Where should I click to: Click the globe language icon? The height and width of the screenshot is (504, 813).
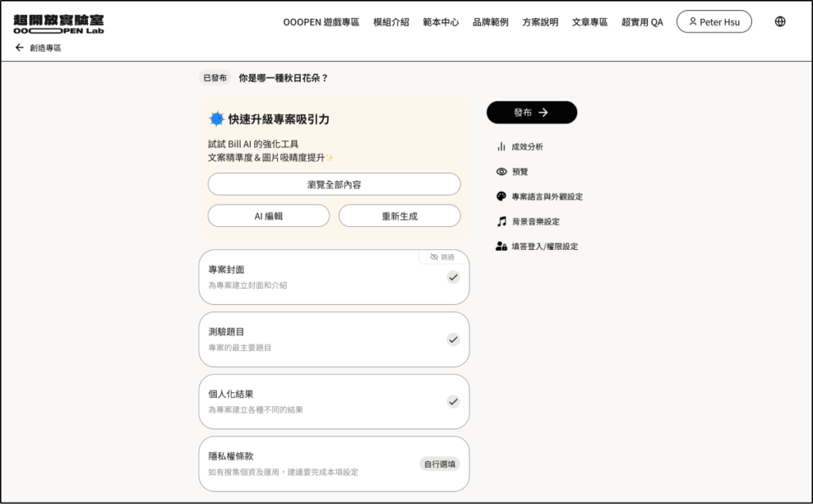pos(780,21)
